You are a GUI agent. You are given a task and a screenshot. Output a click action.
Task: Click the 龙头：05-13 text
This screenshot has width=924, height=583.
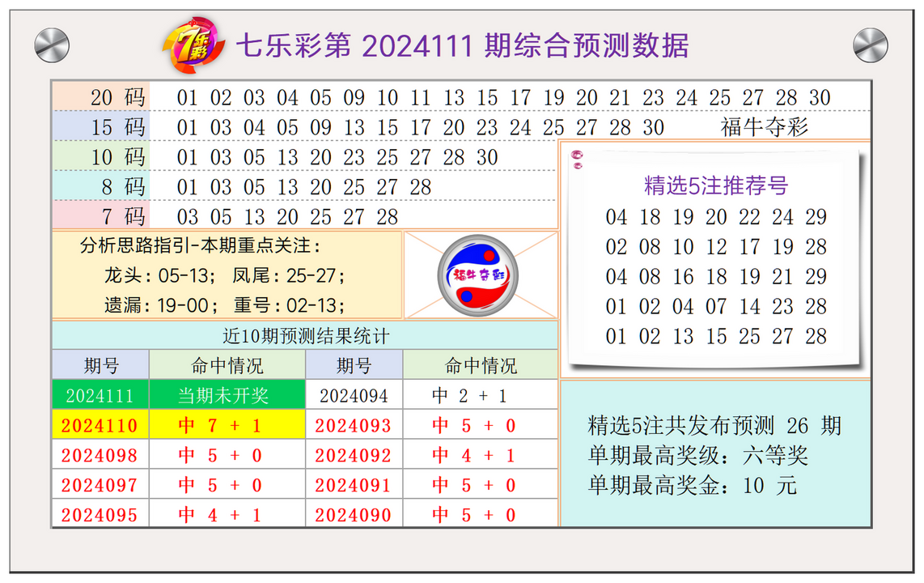point(160,275)
